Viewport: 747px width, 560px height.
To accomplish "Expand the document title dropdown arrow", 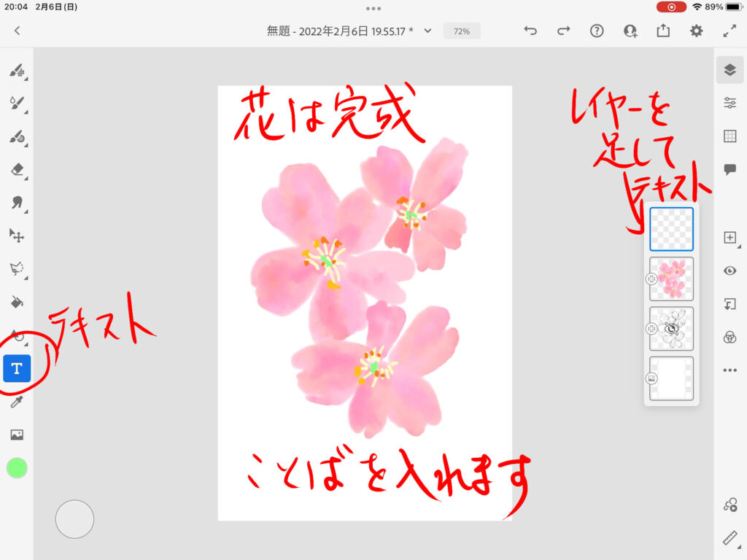I will (x=428, y=31).
